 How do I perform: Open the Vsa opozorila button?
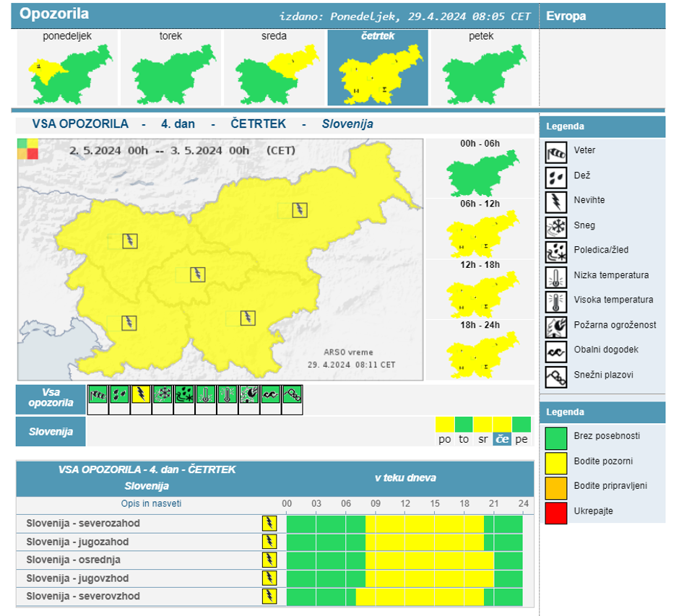click(x=50, y=399)
